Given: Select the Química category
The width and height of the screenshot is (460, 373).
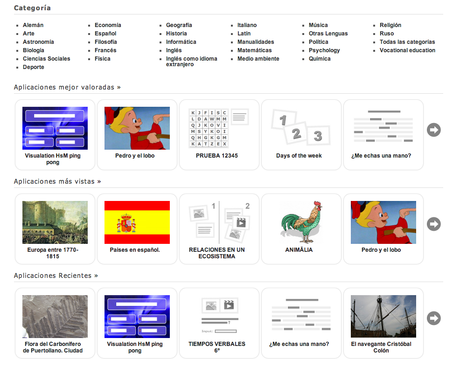Looking at the screenshot, I should (320, 59).
